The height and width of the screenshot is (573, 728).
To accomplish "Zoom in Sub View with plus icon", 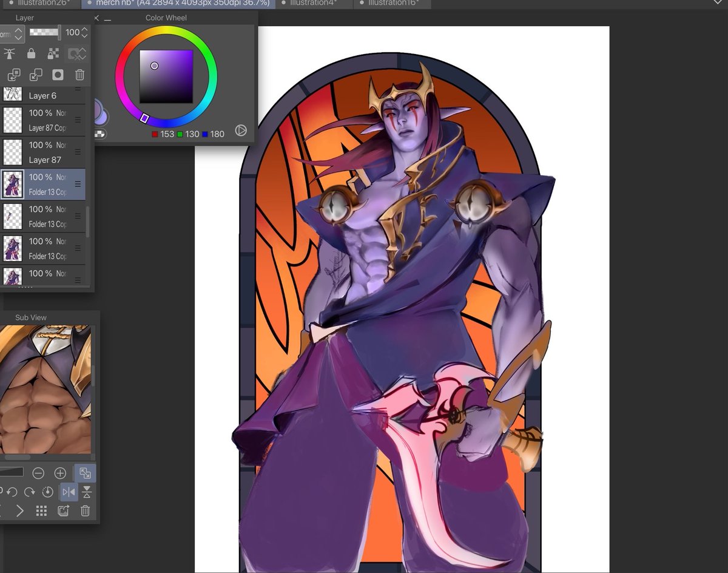I will click(60, 473).
